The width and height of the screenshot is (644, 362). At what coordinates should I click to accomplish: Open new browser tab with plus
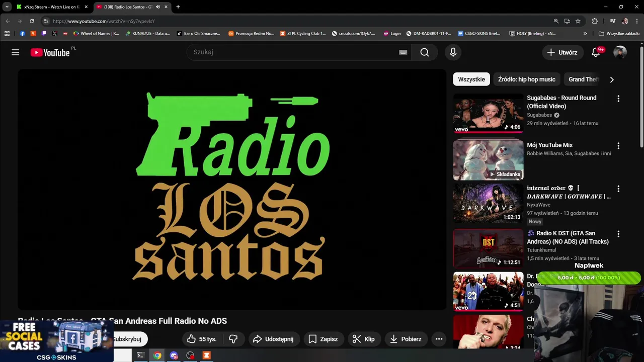point(178,7)
